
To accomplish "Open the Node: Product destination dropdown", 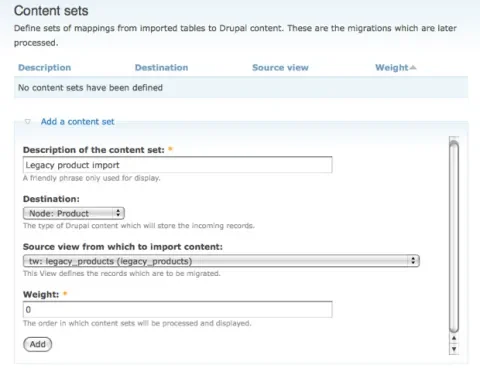I will pos(74,213).
